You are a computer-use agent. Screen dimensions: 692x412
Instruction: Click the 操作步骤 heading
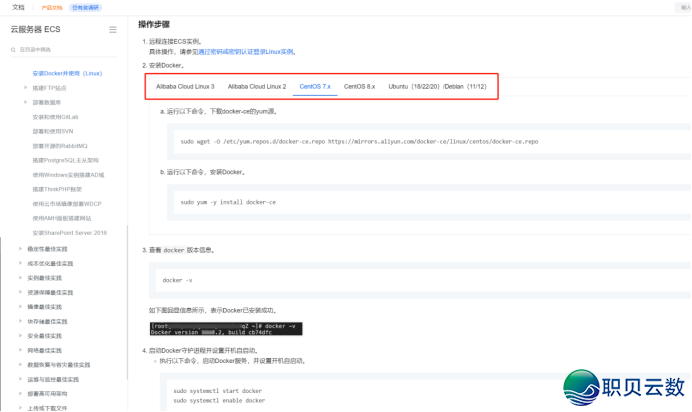(x=154, y=24)
